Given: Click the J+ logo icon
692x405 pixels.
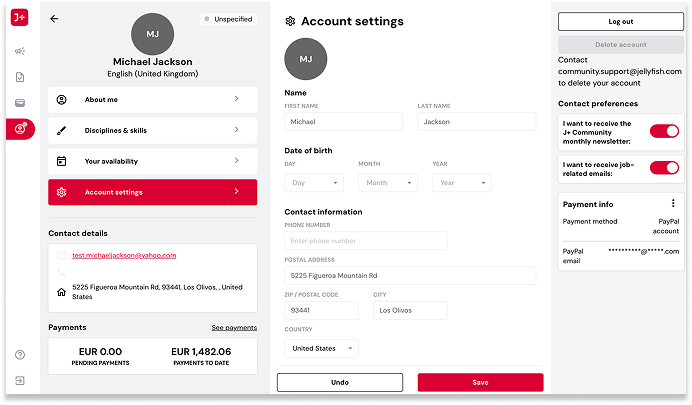Looking at the screenshot, I should 19,18.
